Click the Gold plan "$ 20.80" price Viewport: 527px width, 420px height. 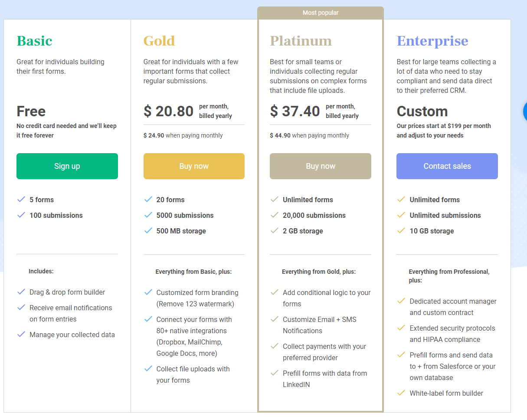tap(168, 111)
